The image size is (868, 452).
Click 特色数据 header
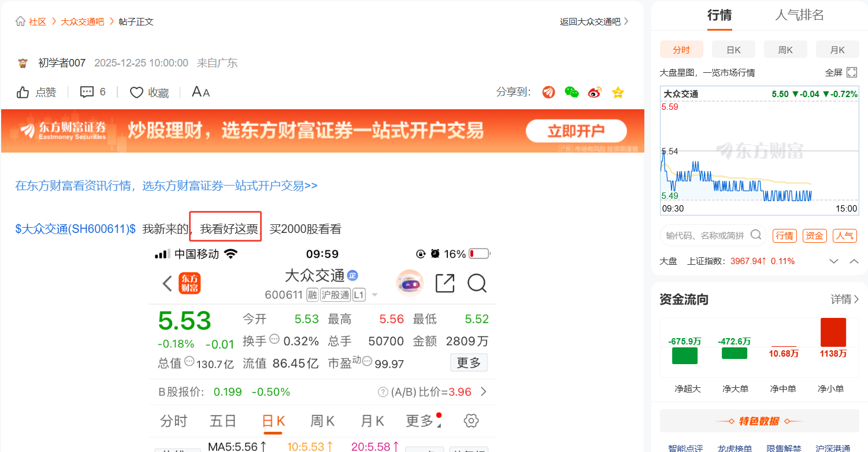759,421
